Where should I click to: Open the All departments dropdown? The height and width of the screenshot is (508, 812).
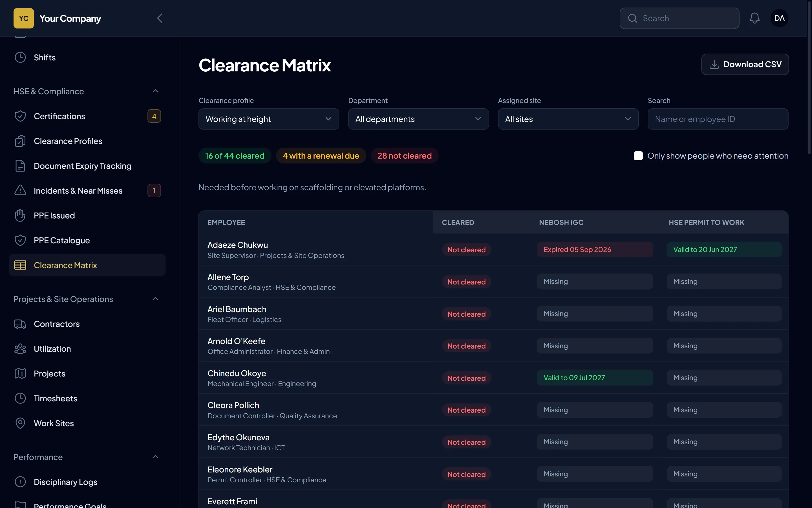(418, 119)
